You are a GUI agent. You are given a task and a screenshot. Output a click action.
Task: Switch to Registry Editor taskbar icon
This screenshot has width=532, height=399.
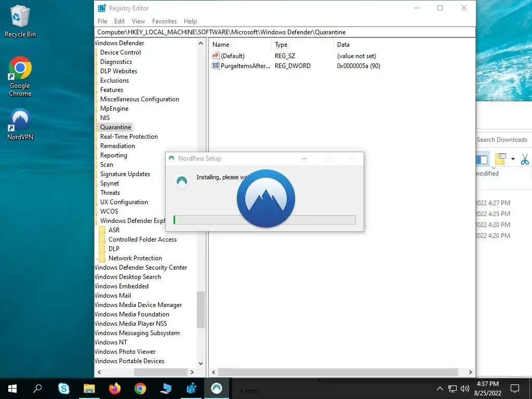tap(191, 389)
